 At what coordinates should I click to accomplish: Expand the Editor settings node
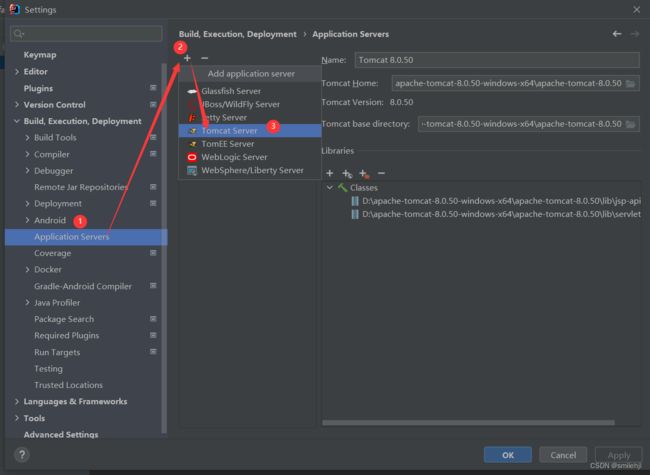tap(17, 72)
